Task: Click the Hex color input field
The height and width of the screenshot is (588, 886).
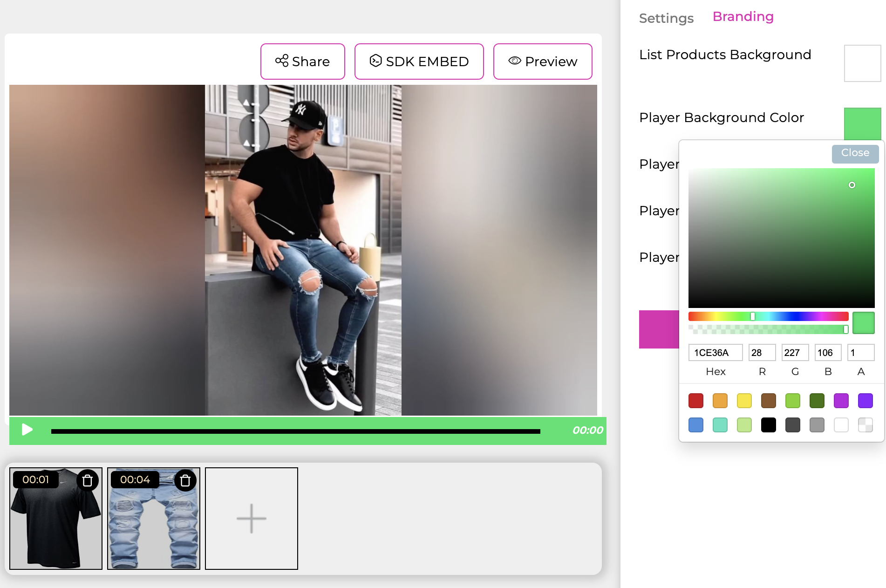Action: (x=716, y=353)
